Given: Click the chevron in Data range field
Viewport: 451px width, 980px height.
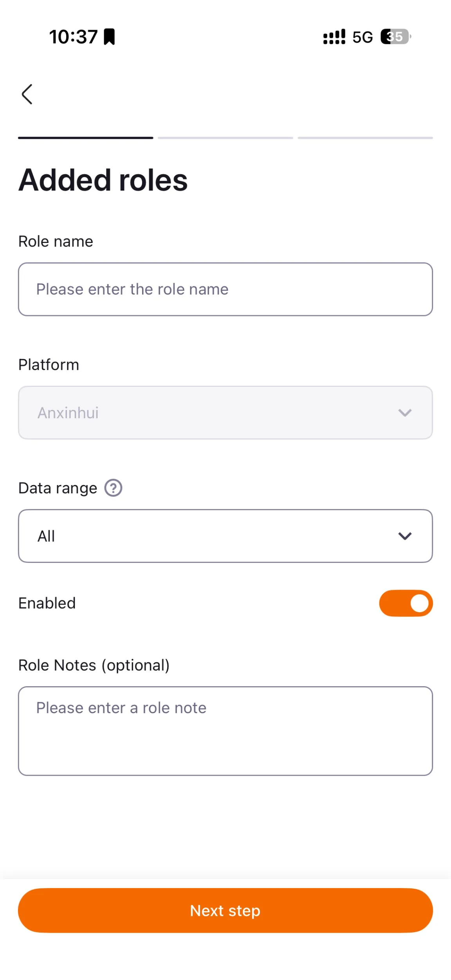Looking at the screenshot, I should click(405, 536).
